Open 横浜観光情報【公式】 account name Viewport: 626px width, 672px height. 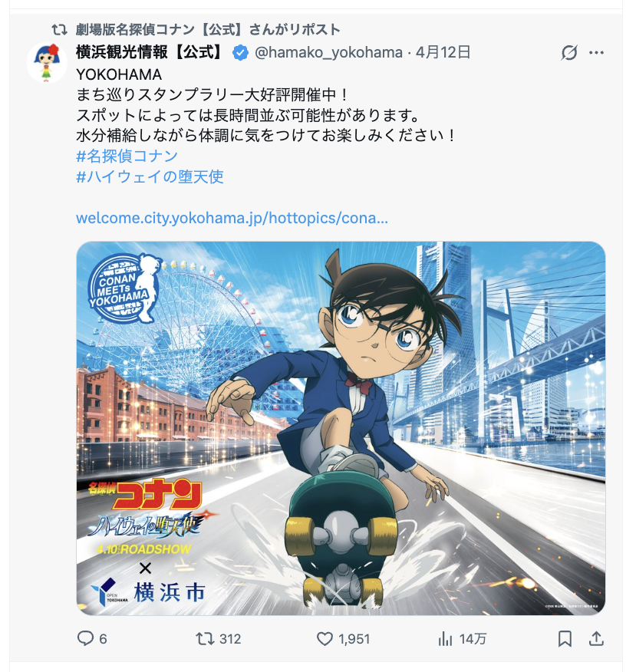[151, 52]
